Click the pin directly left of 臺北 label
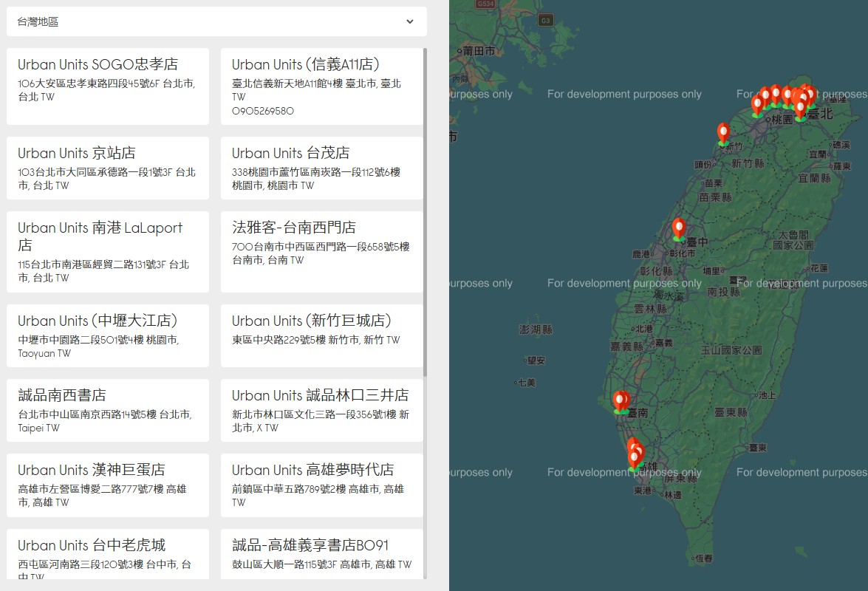 (x=800, y=109)
